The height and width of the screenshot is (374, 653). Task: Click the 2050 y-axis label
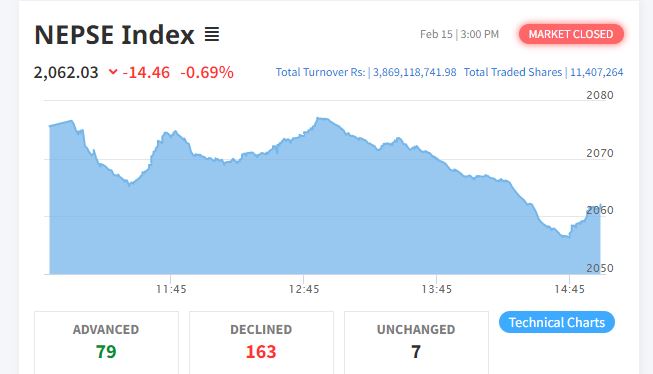pyautogui.click(x=600, y=268)
